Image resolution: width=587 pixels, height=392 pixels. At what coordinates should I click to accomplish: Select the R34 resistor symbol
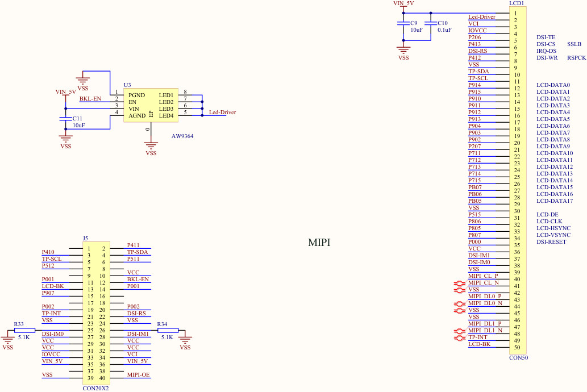(x=167, y=330)
